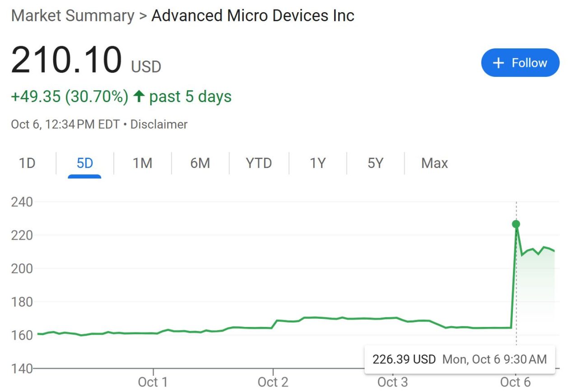Click the Advanced Micro Devices Inc title
Screen dimensions: 578x392
point(252,16)
